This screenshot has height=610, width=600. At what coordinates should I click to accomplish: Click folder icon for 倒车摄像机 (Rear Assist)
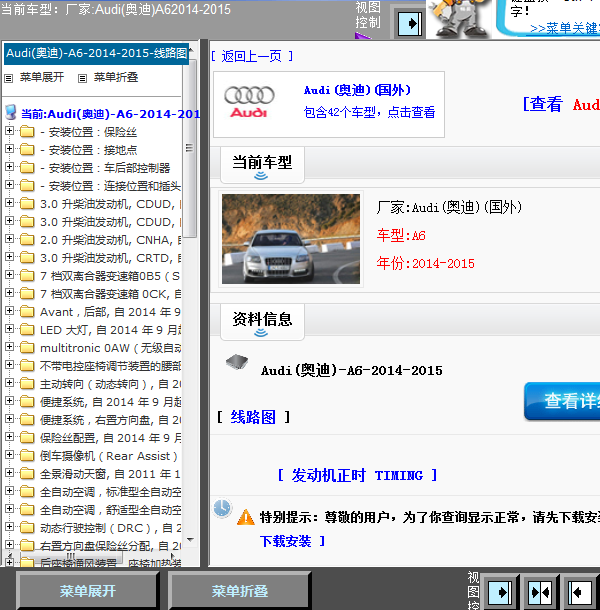point(27,455)
